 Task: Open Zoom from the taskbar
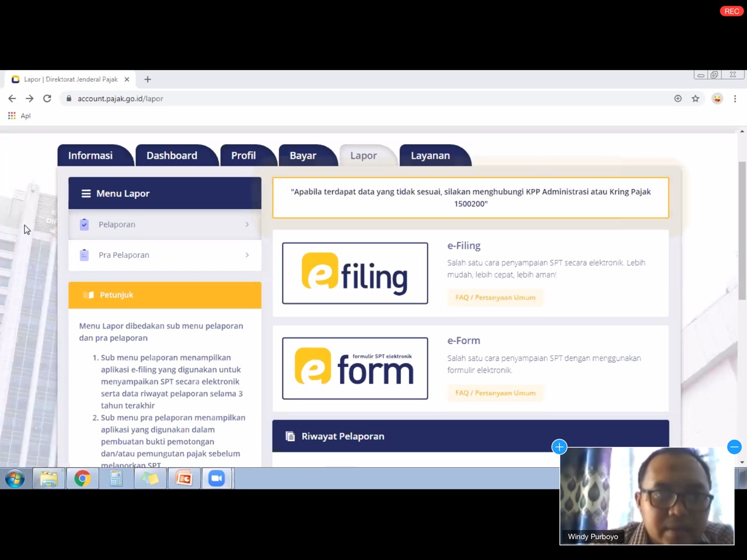(217, 479)
